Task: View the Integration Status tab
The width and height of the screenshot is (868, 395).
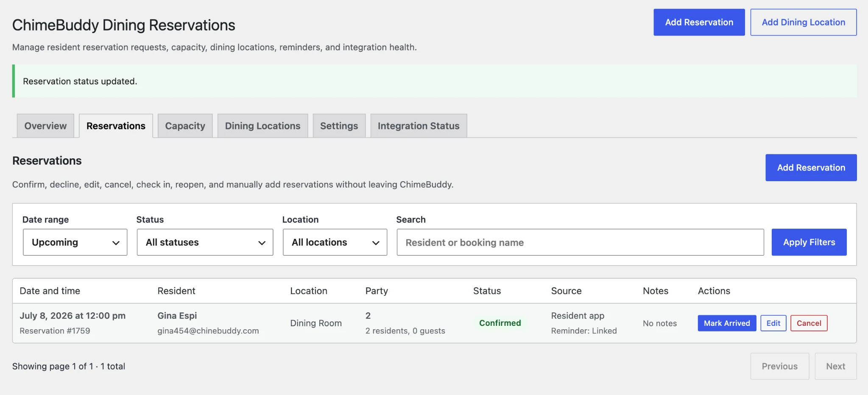Action: coord(419,126)
